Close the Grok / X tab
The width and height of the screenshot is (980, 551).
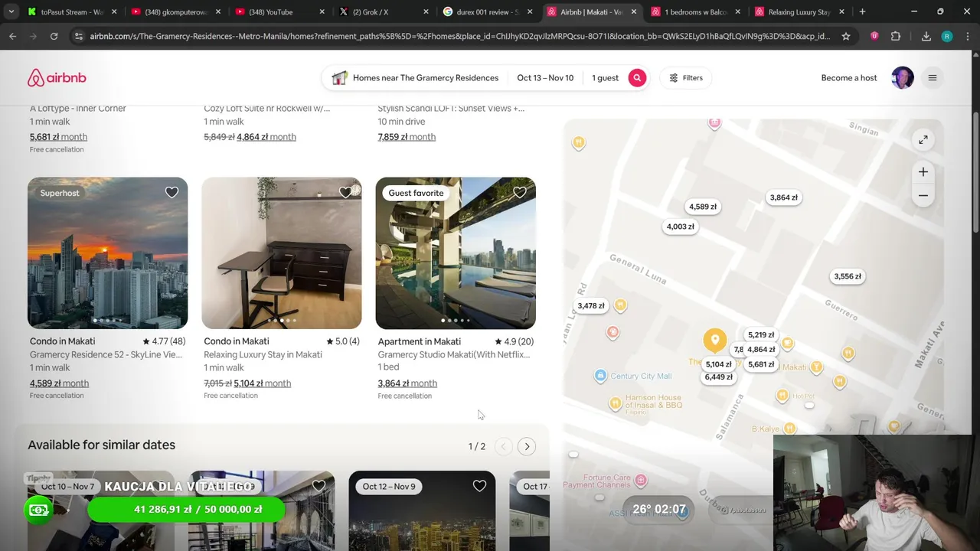426,12
